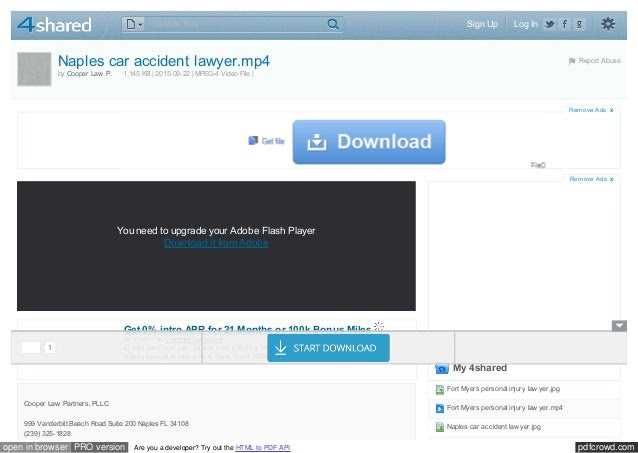Open the Sign Up link
This screenshot has width=638, height=453.
pyautogui.click(x=482, y=24)
